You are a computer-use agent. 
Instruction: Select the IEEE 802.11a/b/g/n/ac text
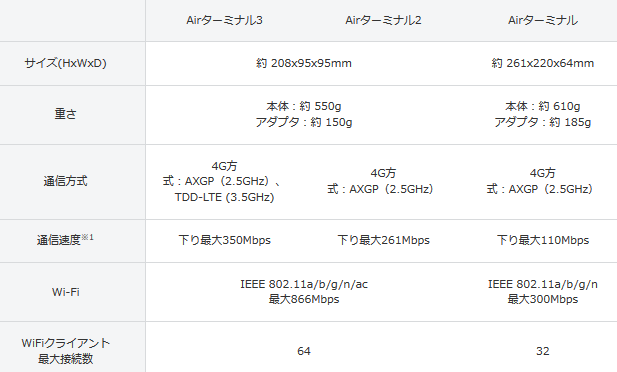pos(304,284)
